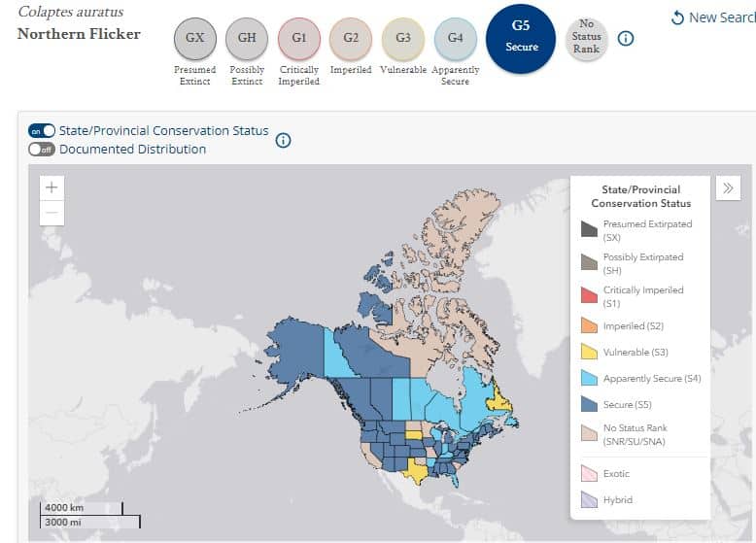Open the info icon beside the rank circles
This screenshot has width=756, height=543.
pyautogui.click(x=626, y=39)
